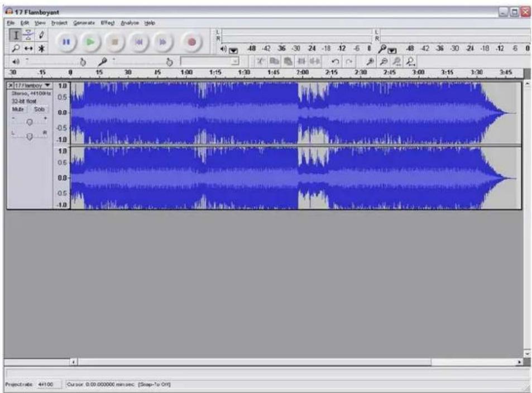The image size is (532, 393).
Task: Mute the 17 Flamboy track
Action: click(18, 109)
